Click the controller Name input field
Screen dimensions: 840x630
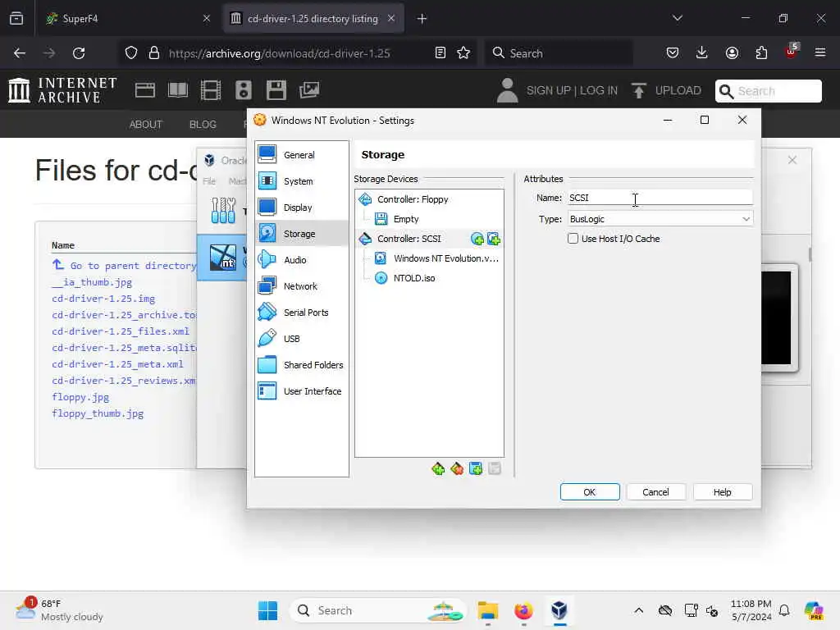click(x=660, y=198)
